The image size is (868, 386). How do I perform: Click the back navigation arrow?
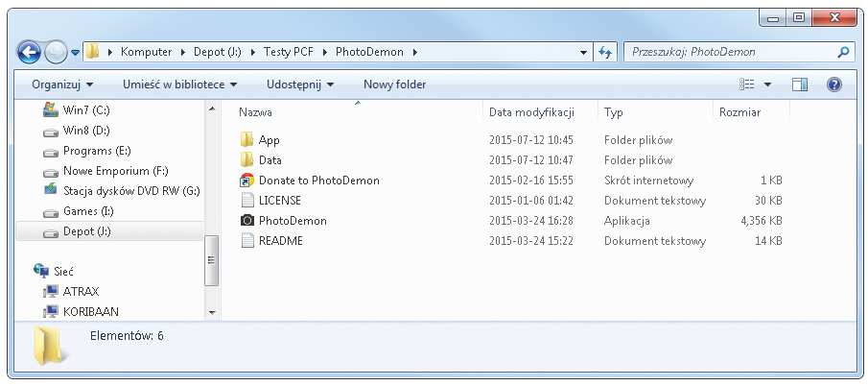pos(30,52)
